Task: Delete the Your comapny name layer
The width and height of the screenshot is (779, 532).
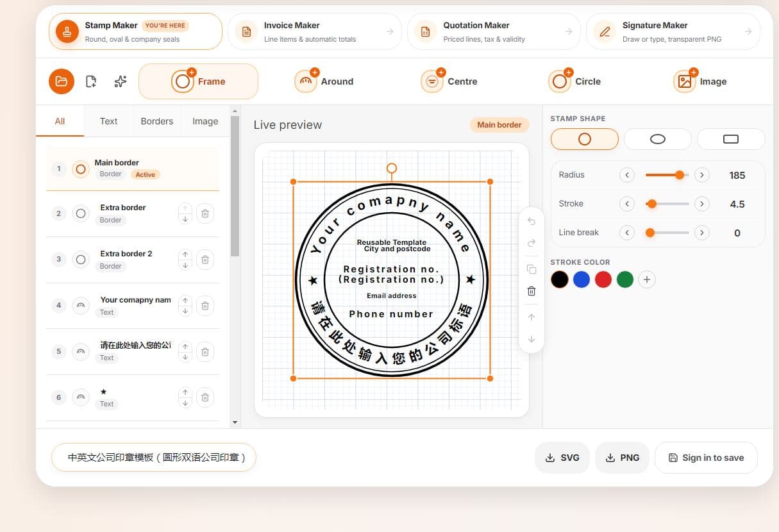Action: click(205, 306)
